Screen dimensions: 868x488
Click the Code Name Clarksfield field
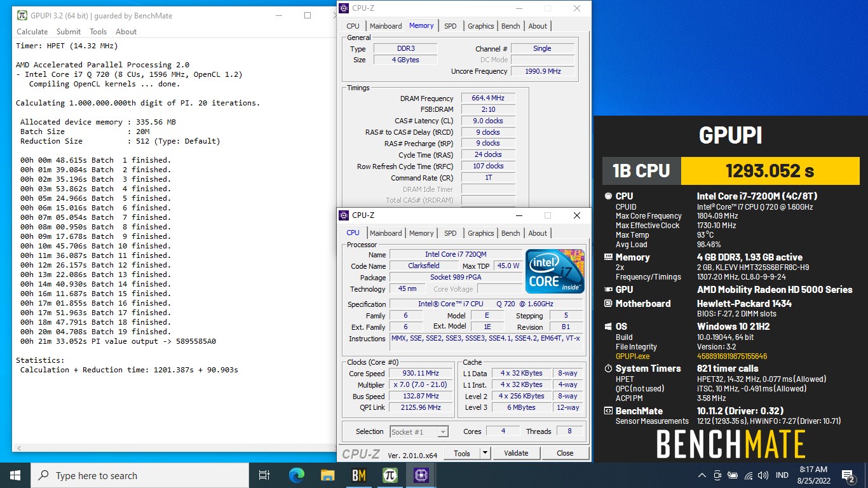point(424,266)
